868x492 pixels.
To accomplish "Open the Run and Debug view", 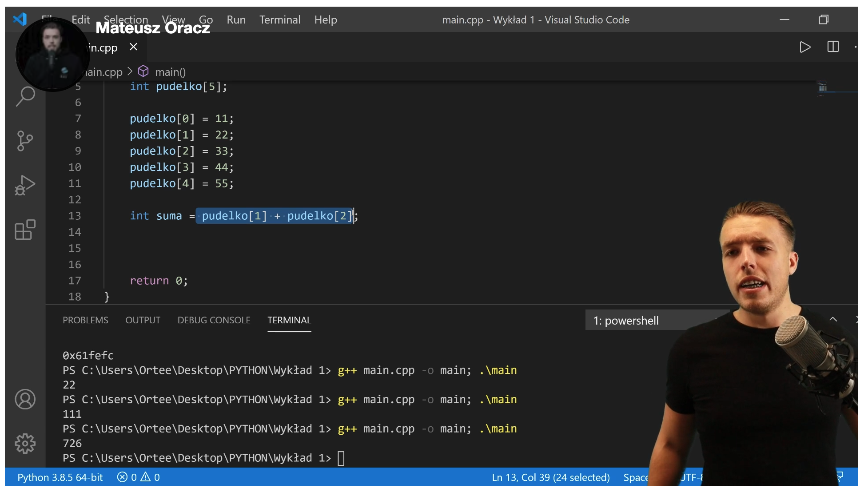I will (x=25, y=185).
